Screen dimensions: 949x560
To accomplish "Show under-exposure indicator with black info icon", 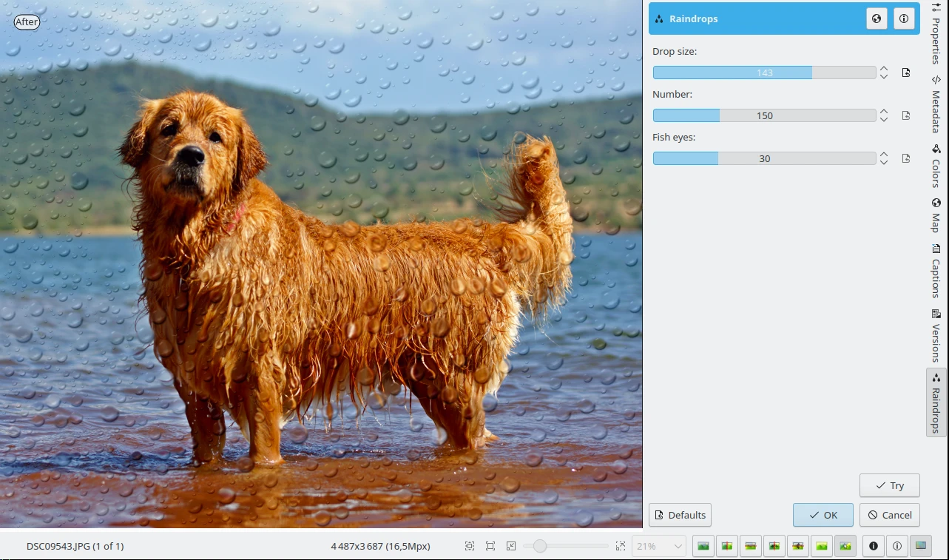I will click(x=874, y=546).
